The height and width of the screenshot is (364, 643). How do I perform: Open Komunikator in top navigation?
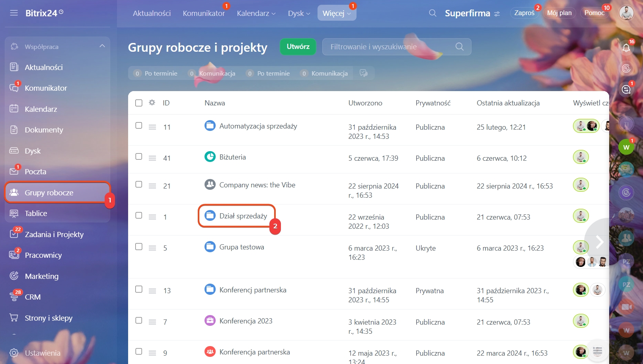(x=204, y=13)
